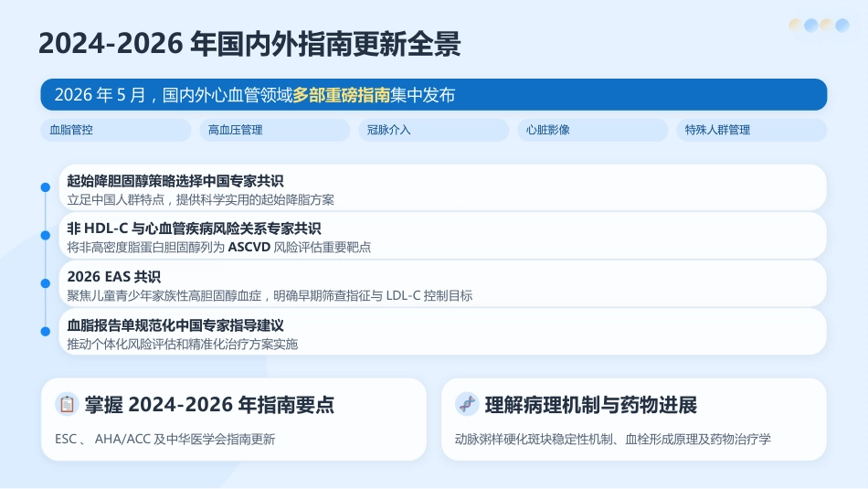
Task: Click text 将非高密度脂蛋白胆固醇列为 ASCVD 风险评估重要靶点
Action: click(x=218, y=248)
